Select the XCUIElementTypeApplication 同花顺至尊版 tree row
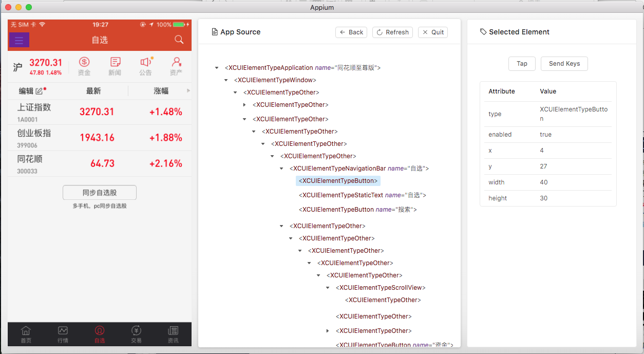 coord(302,68)
